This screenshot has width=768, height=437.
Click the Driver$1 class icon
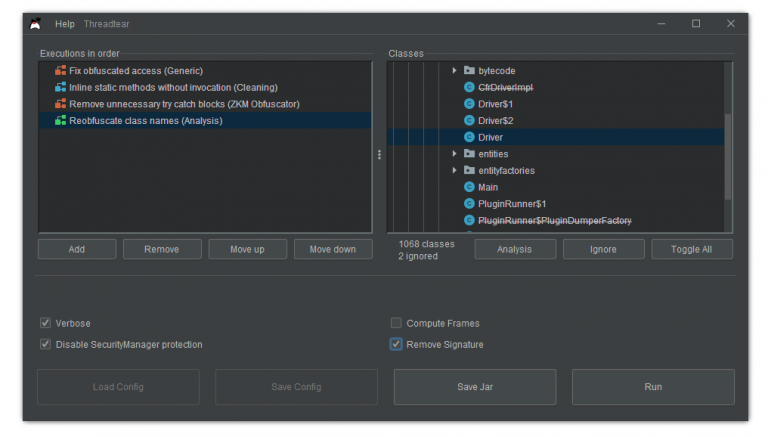[x=469, y=104]
